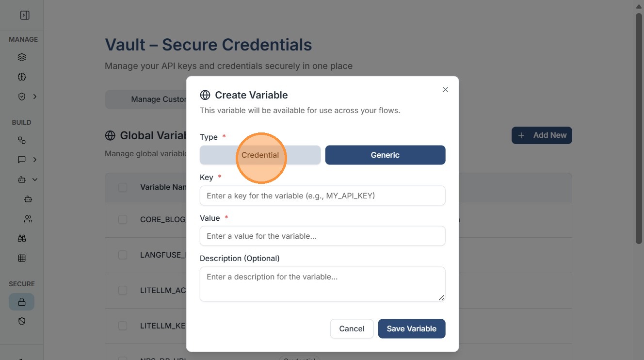Select the lock icon under Secure

pyautogui.click(x=22, y=302)
